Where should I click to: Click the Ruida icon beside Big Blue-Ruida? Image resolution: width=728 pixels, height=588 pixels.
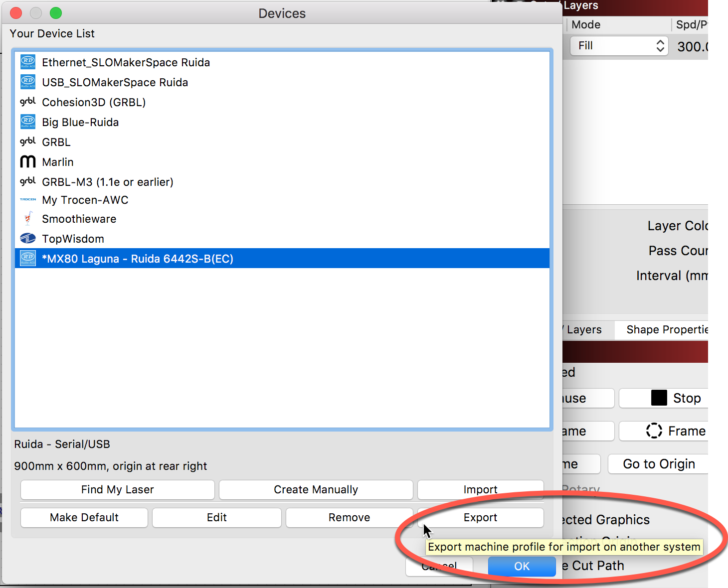pos(28,122)
